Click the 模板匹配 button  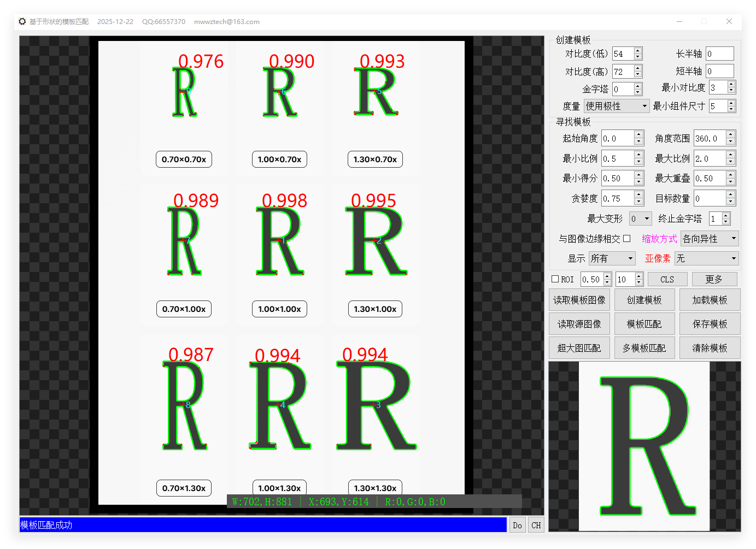click(644, 324)
